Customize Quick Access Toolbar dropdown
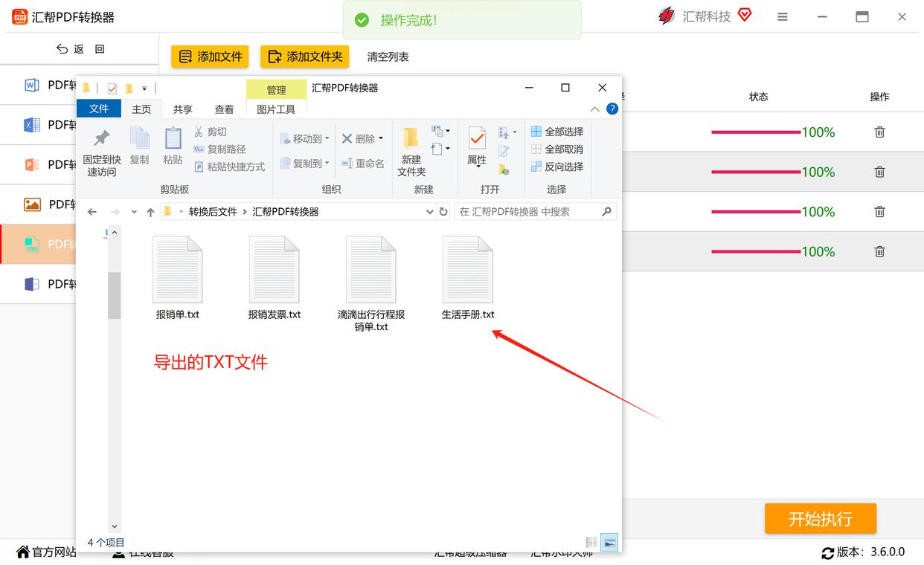Image resolution: width=924 pixels, height=565 pixels. (144, 88)
